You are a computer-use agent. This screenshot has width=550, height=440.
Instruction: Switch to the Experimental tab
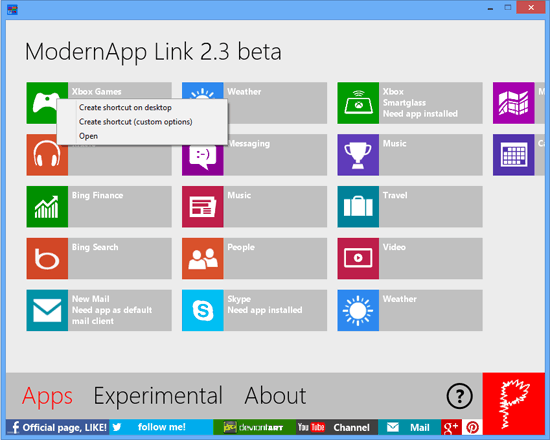coord(158,396)
